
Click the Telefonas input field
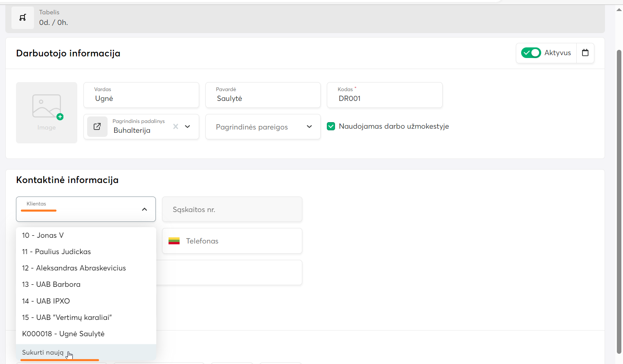click(x=241, y=241)
